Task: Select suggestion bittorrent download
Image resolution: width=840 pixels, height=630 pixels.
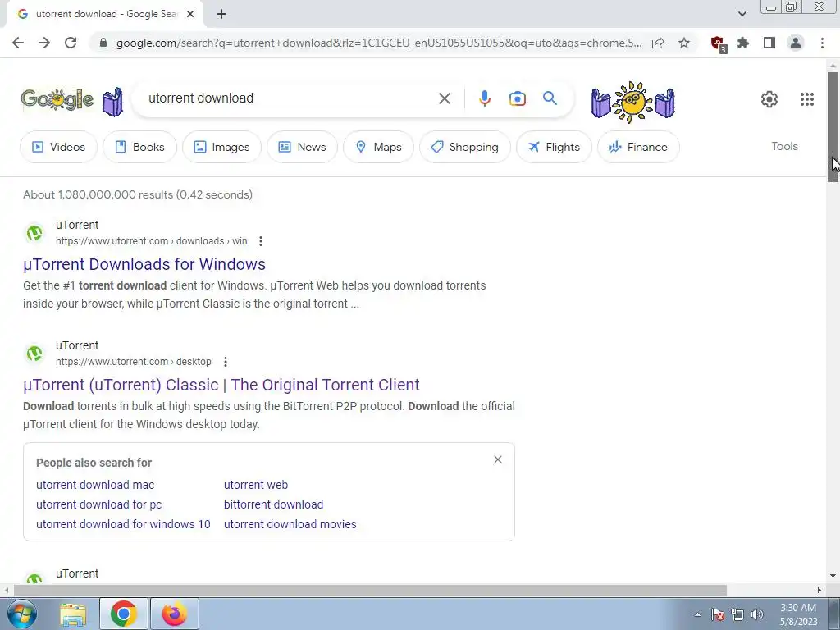Action: click(273, 504)
